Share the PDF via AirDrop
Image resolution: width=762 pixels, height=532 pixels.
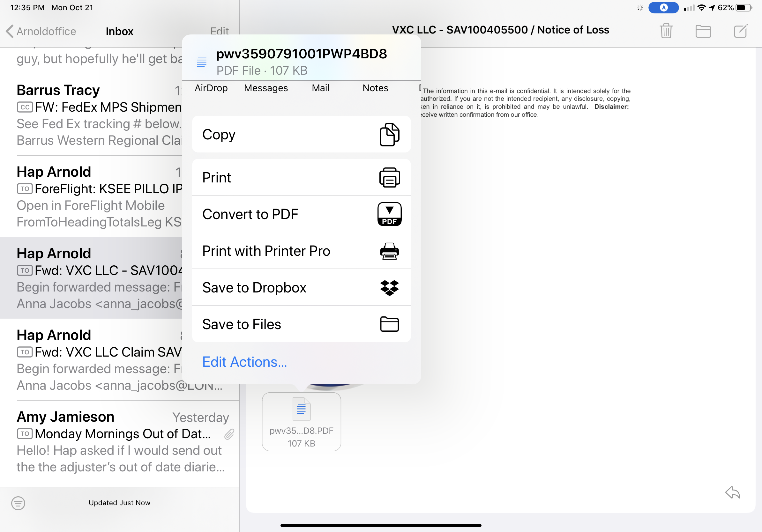[212, 88]
